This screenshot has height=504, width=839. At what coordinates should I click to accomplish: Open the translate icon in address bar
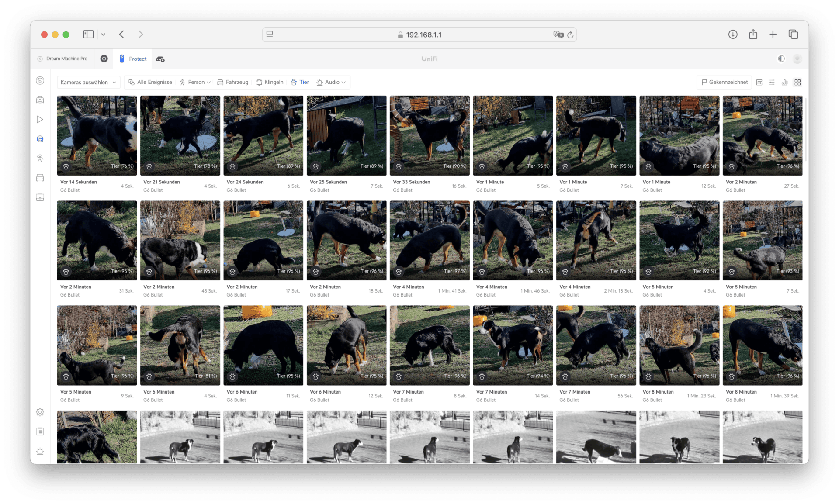(x=558, y=35)
